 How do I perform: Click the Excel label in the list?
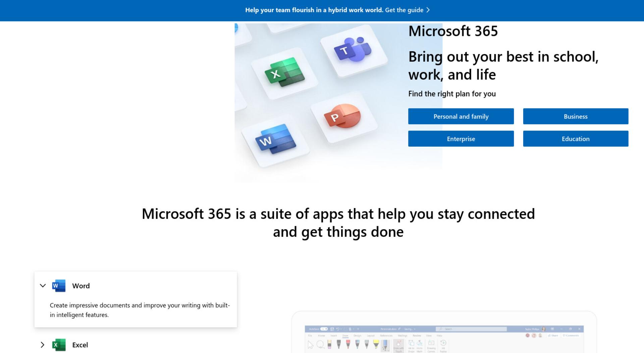pyautogui.click(x=80, y=345)
